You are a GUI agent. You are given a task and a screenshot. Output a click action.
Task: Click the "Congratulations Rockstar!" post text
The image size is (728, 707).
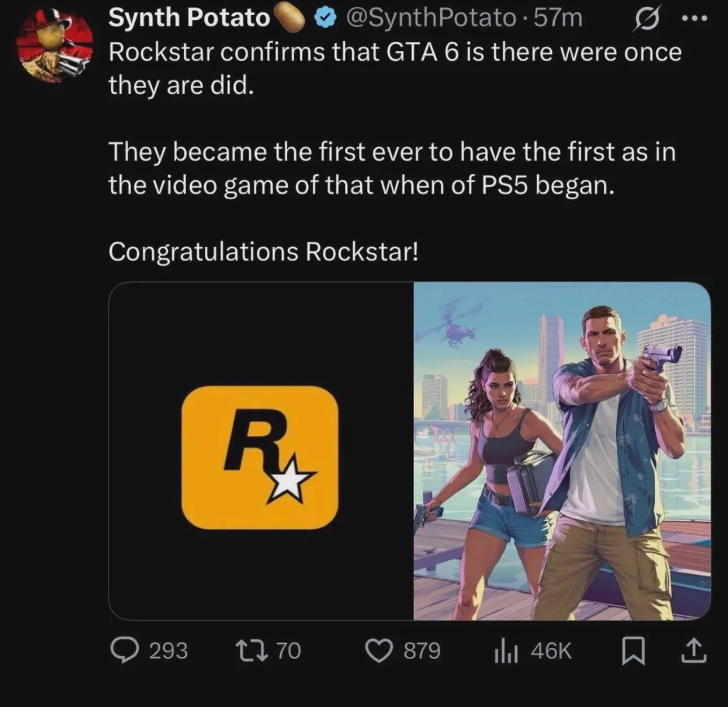[x=264, y=252]
